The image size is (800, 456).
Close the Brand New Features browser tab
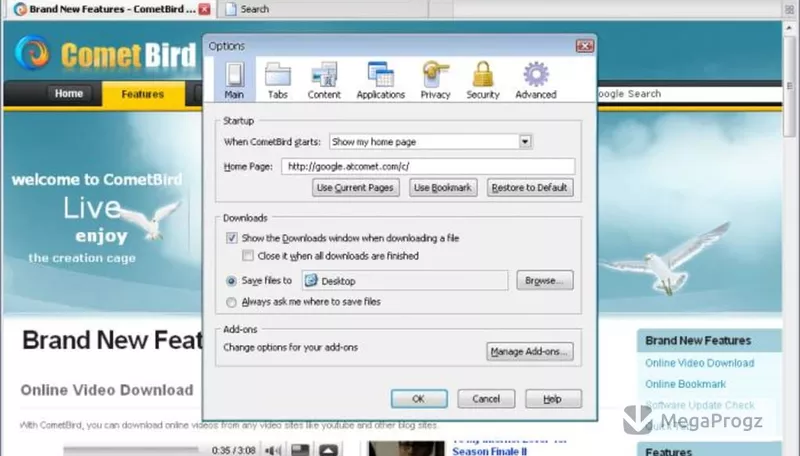point(204,9)
